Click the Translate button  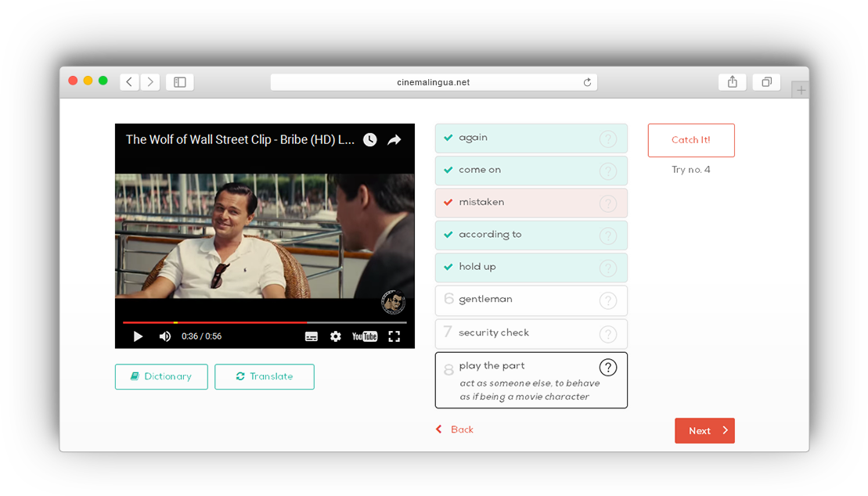coord(265,376)
